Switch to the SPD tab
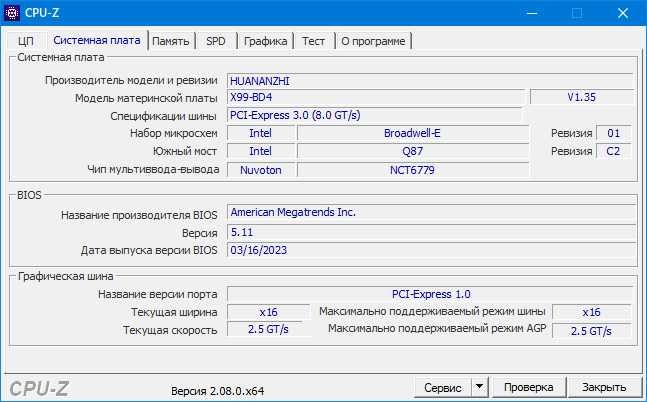 coord(215,41)
